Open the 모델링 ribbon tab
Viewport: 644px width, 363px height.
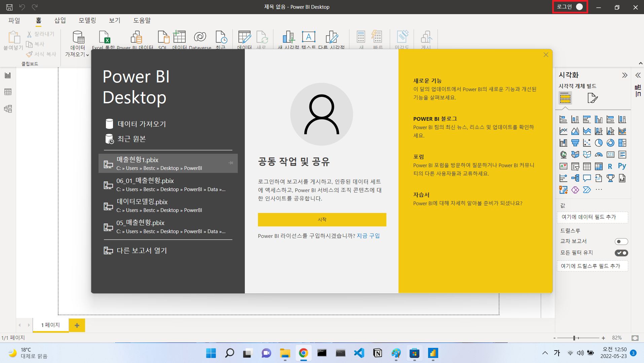point(87,21)
